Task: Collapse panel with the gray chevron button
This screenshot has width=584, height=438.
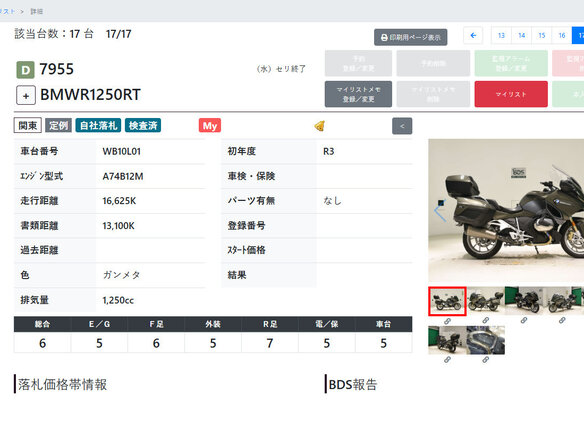Action: tap(402, 126)
